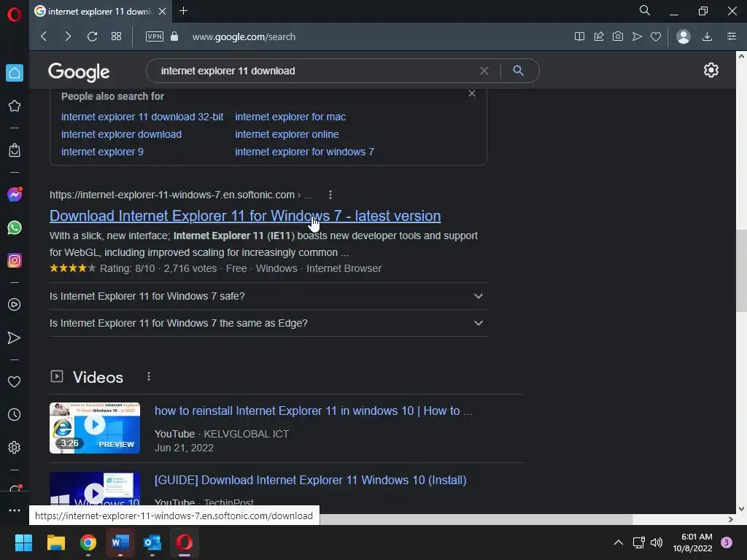Open internet explorer 11 download 32-bit suggestion

click(142, 117)
